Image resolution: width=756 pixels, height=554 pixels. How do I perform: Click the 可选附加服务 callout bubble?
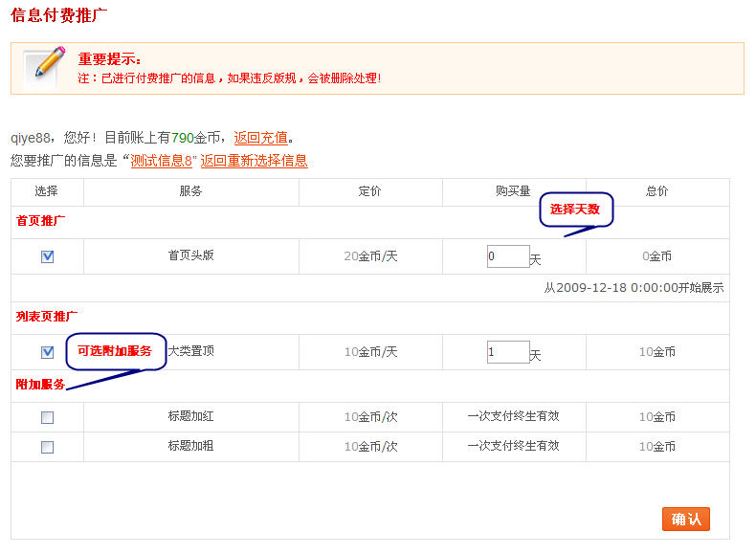[x=114, y=351]
